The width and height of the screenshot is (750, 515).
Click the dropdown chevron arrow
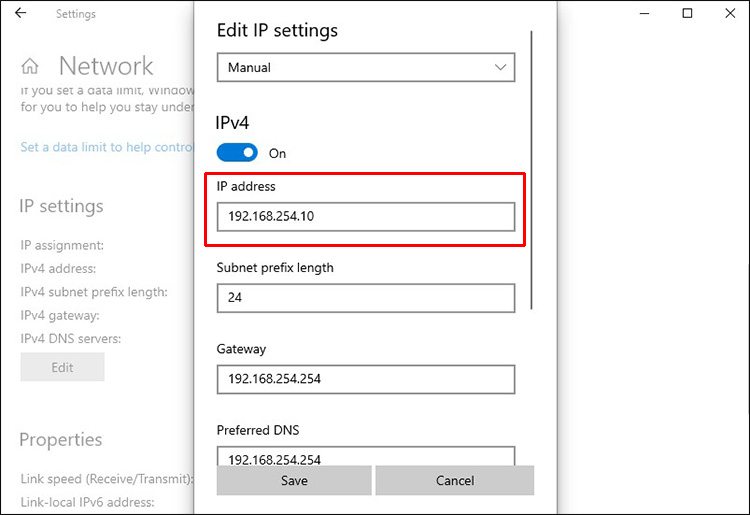tap(500, 68)
